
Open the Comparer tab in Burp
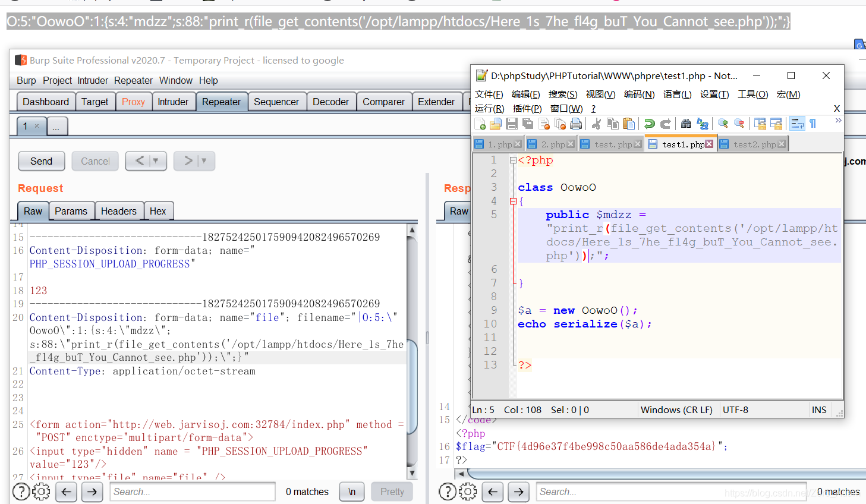383,102
